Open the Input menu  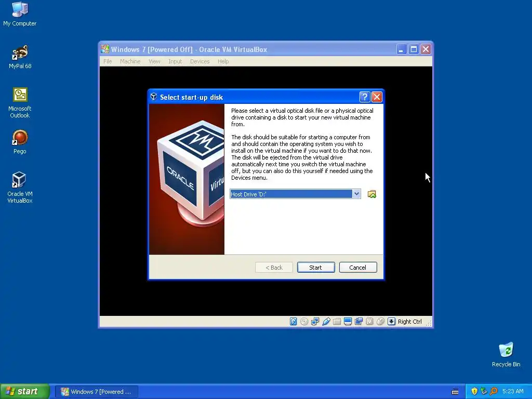175,61
